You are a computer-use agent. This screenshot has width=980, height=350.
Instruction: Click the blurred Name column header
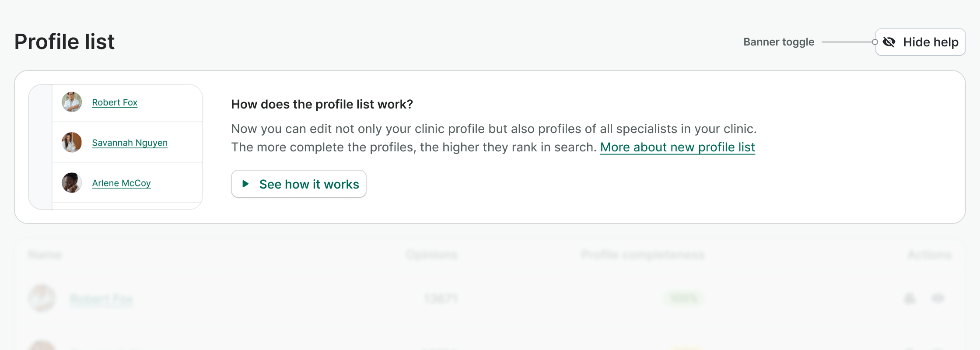point(45,255)
